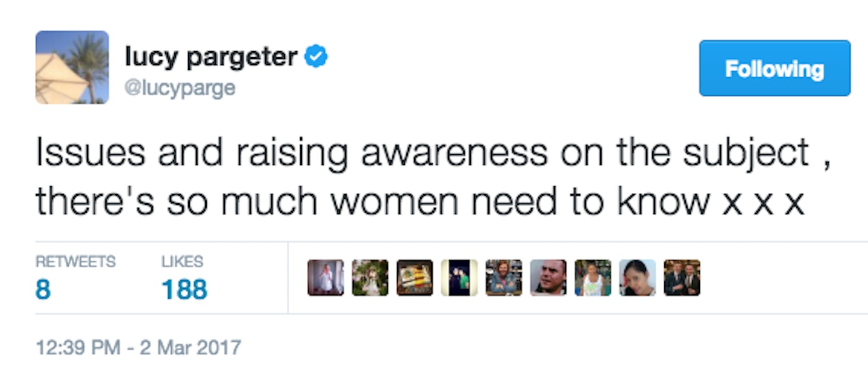View the 188 likes list

click(184, 289)
